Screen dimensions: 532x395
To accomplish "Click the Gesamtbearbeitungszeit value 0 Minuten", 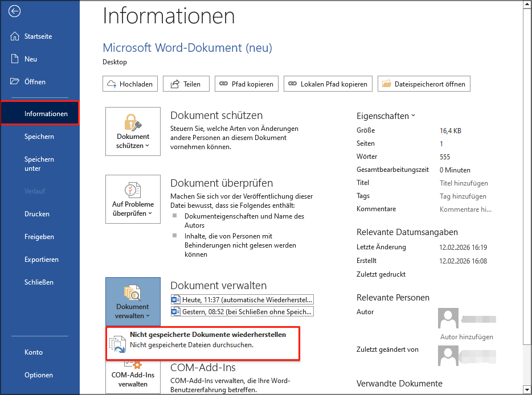I will [x=455, y=170].
